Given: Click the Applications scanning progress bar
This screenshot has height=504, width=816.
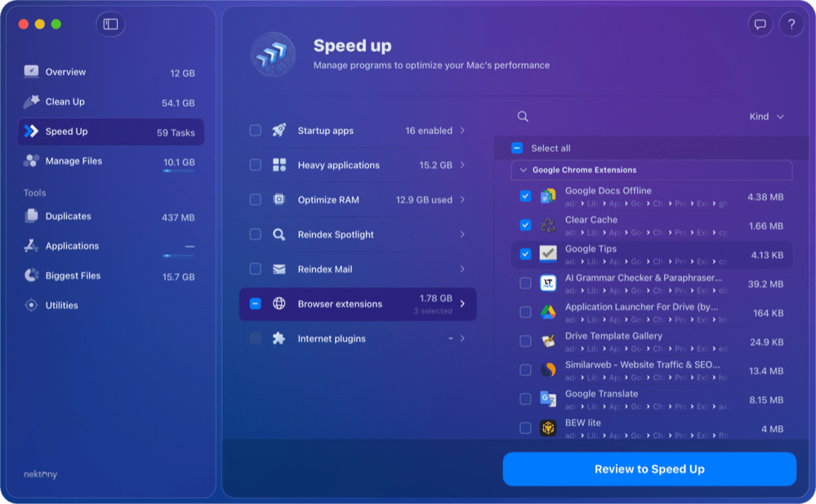Looking at the screenshot, I should pyautogui.click(x=179, y=256).
